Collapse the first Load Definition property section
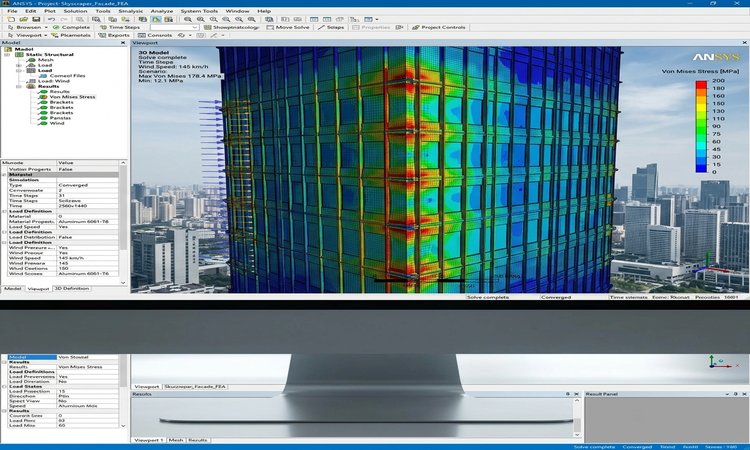Image resolution: width=750 pixels, height=450 pixels. click(4, 211)
